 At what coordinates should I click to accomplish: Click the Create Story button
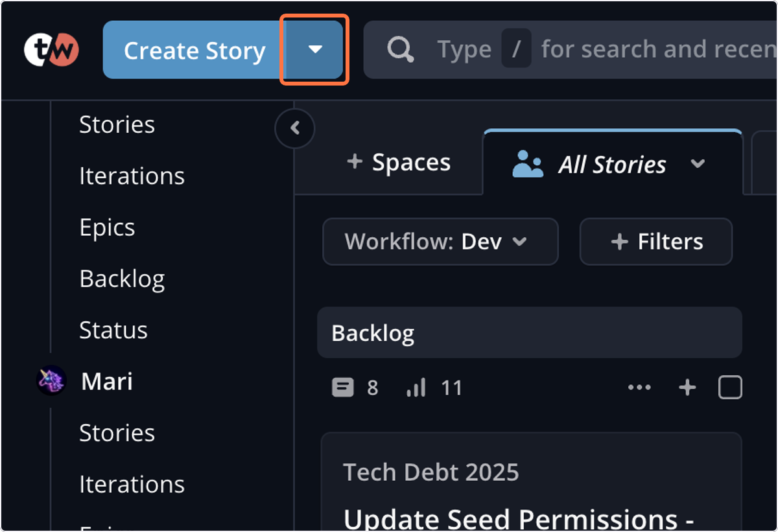[194, 50]
